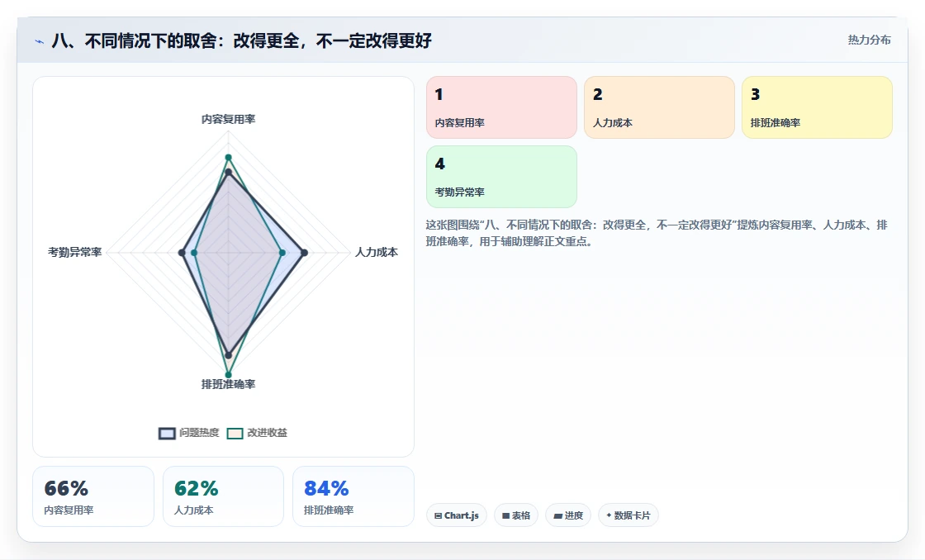Click the 问题热度 legend color box

tap(167, 433)
